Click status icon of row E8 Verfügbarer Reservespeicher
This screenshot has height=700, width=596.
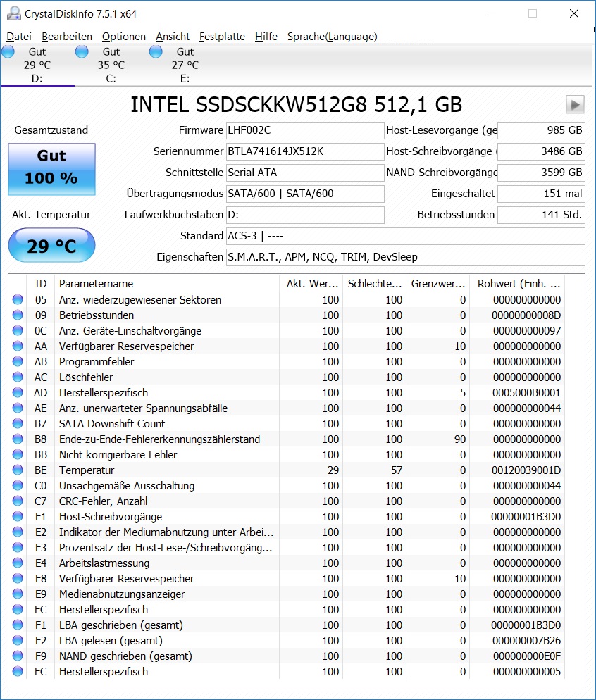coord(18,578)
